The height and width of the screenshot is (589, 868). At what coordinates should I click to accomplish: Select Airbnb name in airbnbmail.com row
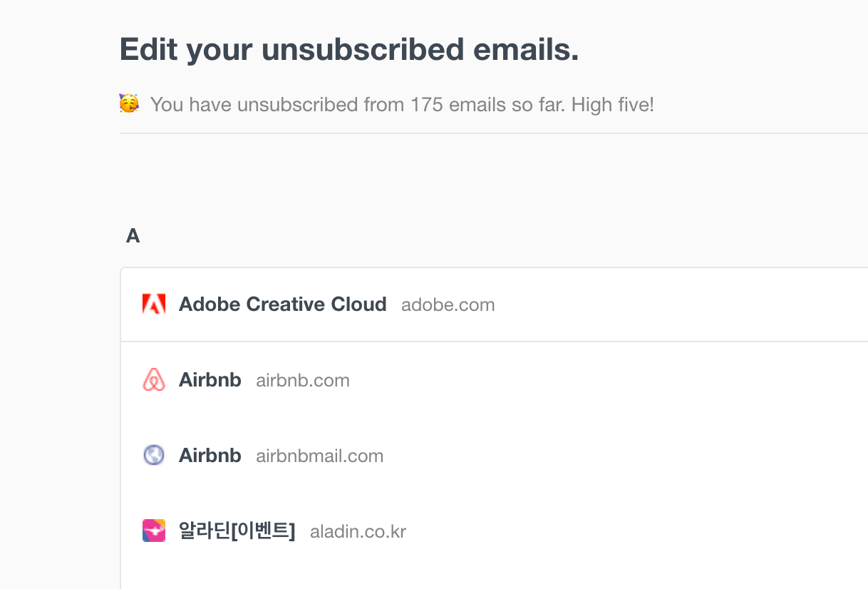coord(210,456)
